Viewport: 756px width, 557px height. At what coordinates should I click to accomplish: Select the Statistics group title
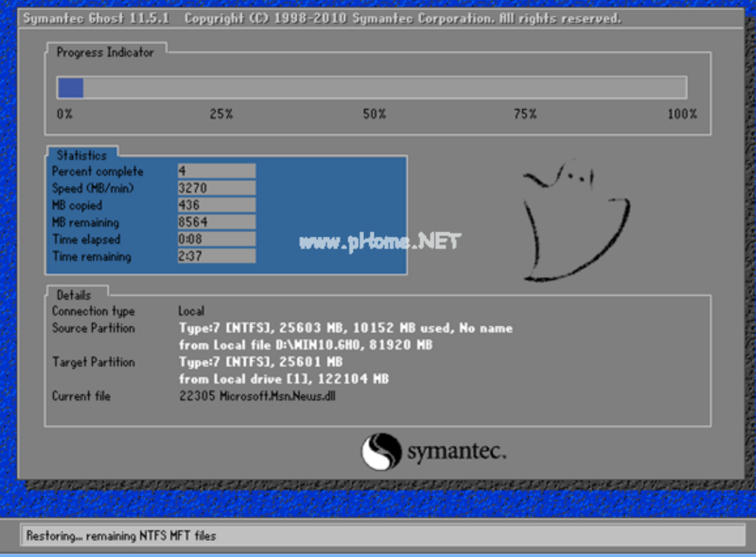82,155
